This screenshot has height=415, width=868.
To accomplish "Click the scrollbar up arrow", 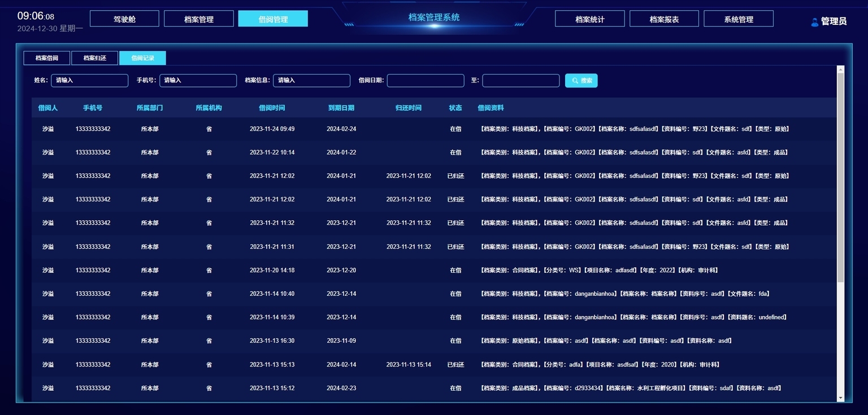I will pyautogui.click(x=840, y=69).
